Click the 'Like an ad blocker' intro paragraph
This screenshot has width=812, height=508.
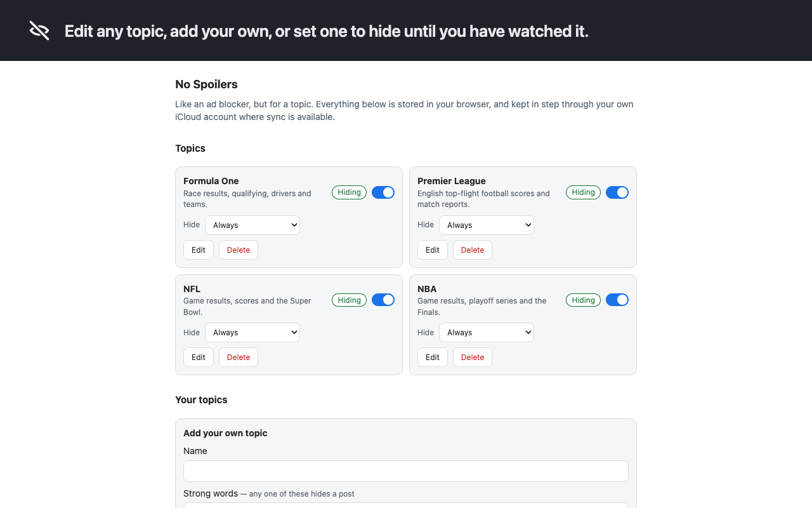(x=404, y=110)
